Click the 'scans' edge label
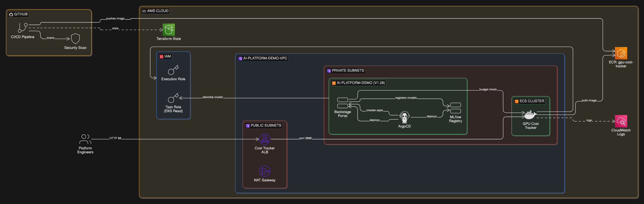This screenshot has width=644, height=204. (50, 38)
